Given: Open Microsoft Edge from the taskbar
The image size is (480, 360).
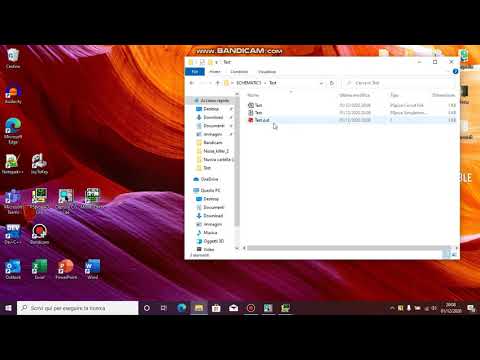Looking at the screenshot, I should coord(182,308).
